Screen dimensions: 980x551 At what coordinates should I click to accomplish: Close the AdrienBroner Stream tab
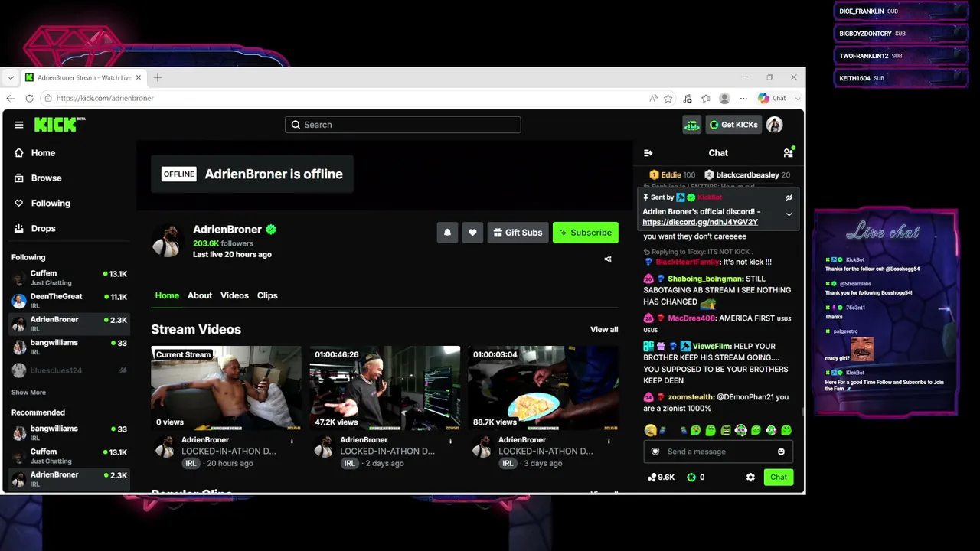click(139, 77)
